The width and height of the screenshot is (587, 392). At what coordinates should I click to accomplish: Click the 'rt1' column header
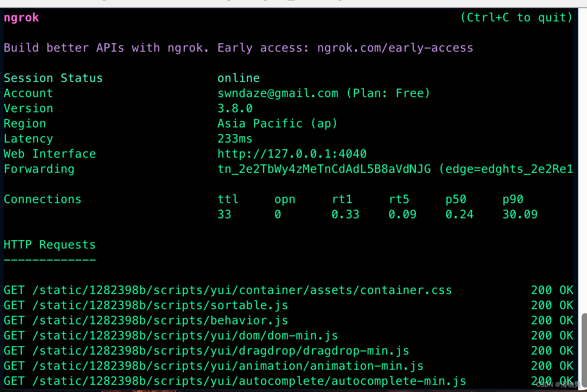[x=342, y=199]
